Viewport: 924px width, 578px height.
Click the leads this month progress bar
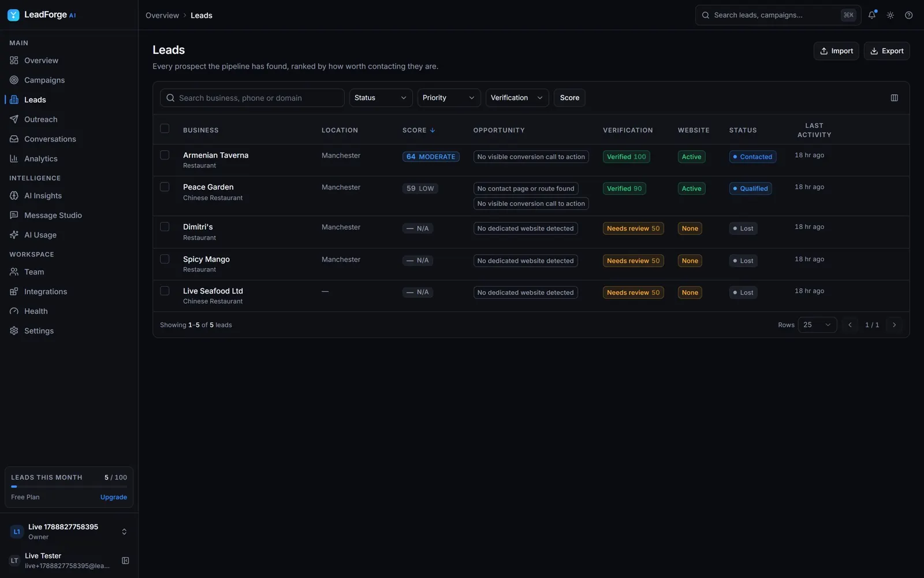pyautogui.click(x=69, y=487)
